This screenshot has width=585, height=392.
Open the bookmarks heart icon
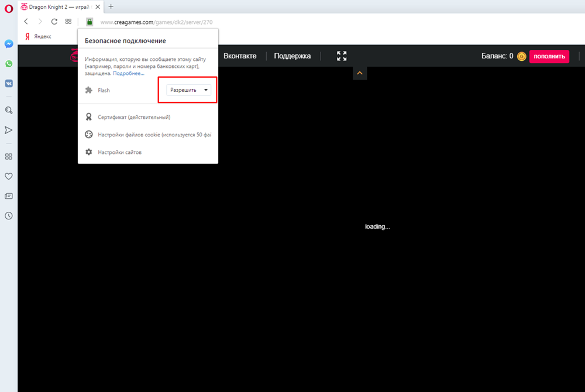pyautogui.click(x=9, y=176)
